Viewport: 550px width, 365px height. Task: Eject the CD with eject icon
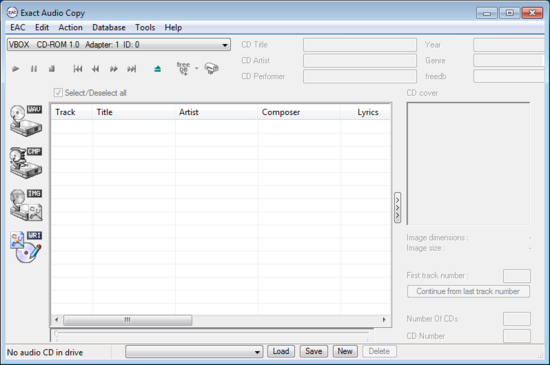157,69
